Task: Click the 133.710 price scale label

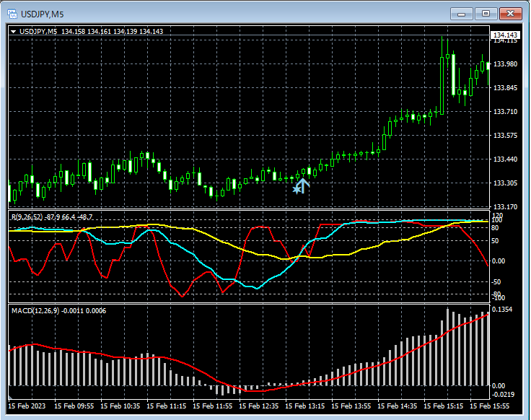Action: pyautogui.click(x=505, y=111)
